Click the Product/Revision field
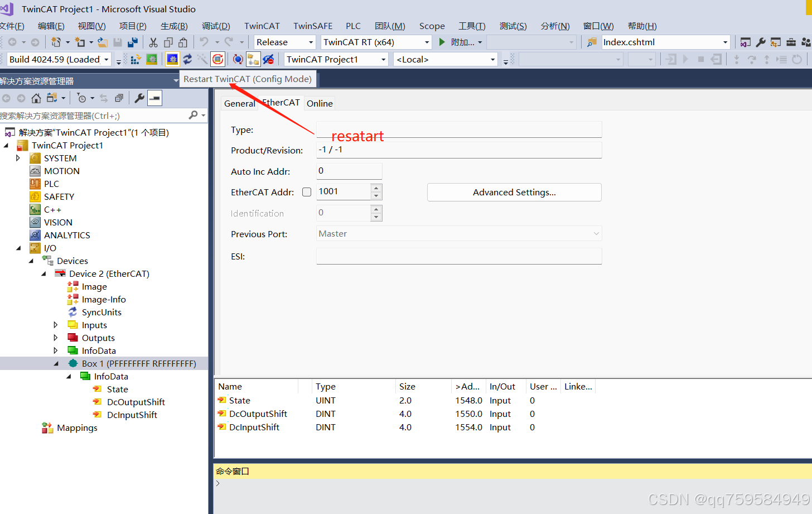Viewport: 812px width, 514px height. coord(459,150)
